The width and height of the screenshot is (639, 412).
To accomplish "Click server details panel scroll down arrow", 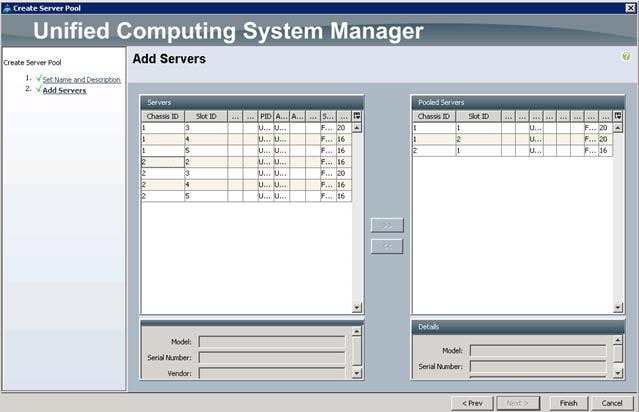I will click(357, 373).
